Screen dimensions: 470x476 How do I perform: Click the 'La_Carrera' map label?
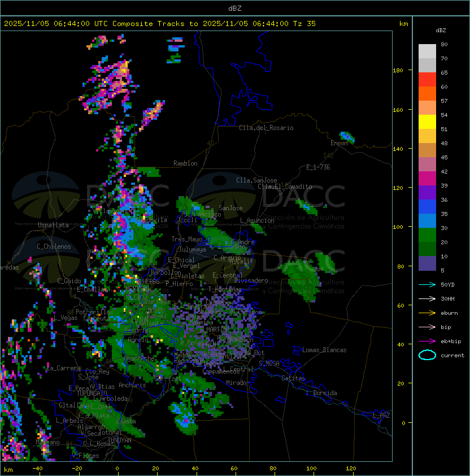[x=64, y=368]
